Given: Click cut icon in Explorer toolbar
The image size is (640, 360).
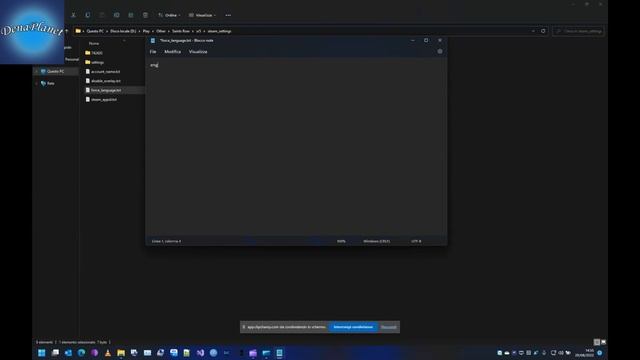Looking at the screenshot, I should tap(73, 15).
